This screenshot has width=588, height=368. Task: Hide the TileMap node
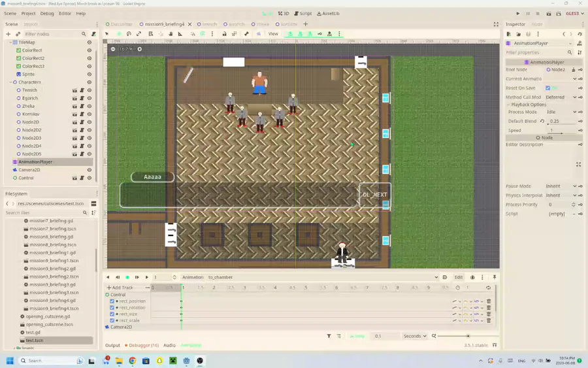point(90,42)
